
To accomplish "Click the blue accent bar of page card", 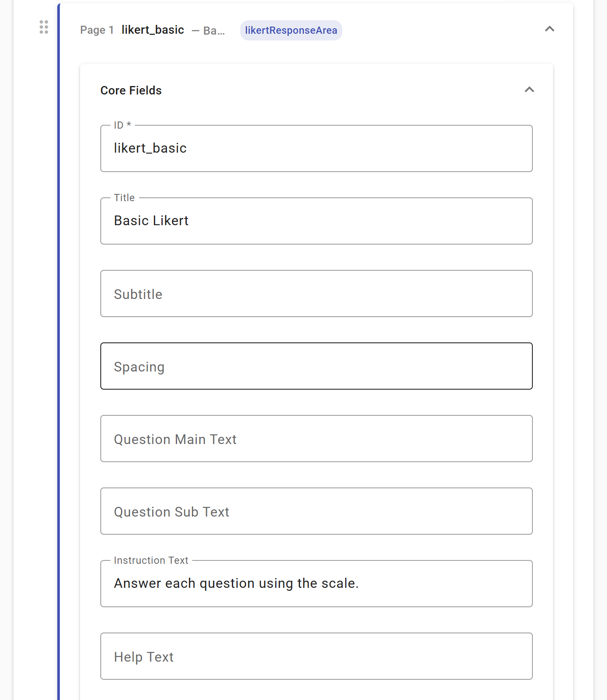I will click(59, 352).
